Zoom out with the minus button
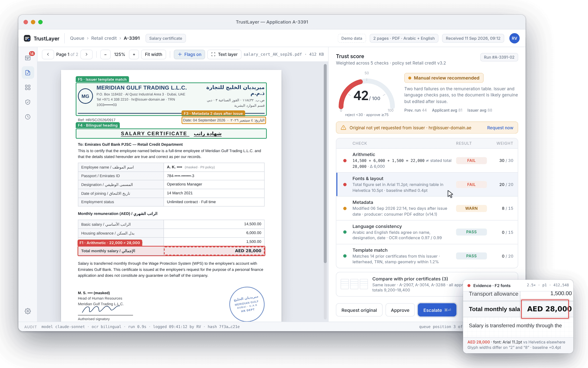Viewport: 588px width, 368px height. pyautogui.click(x=105, y=54)
